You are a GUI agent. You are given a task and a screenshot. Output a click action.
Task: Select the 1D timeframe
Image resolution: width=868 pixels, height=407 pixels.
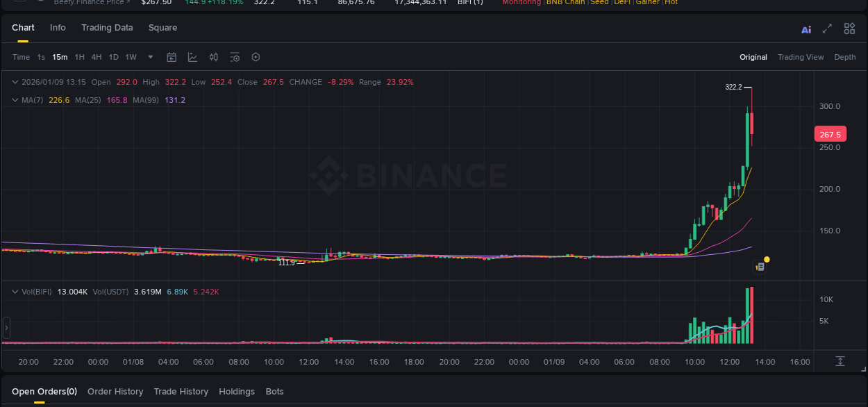pyautogui.click(x=113, y=57)
